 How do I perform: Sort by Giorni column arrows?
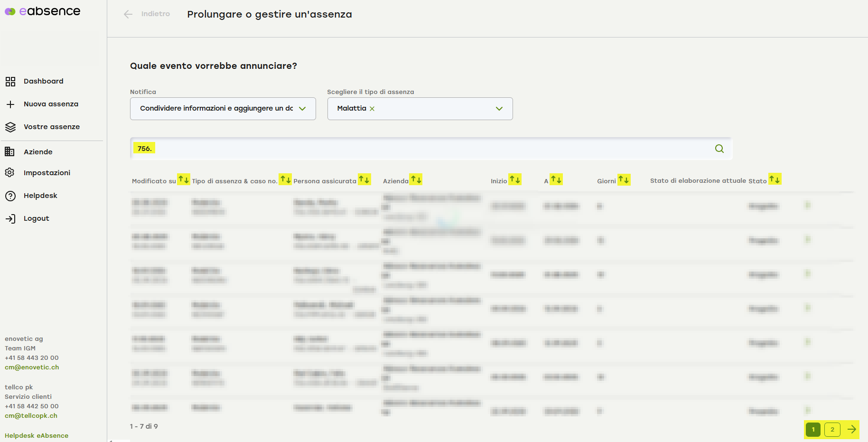(624, 179)
